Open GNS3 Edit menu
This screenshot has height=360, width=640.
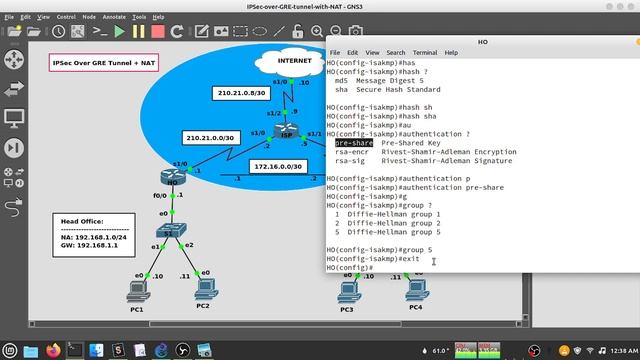click(25, 17)
